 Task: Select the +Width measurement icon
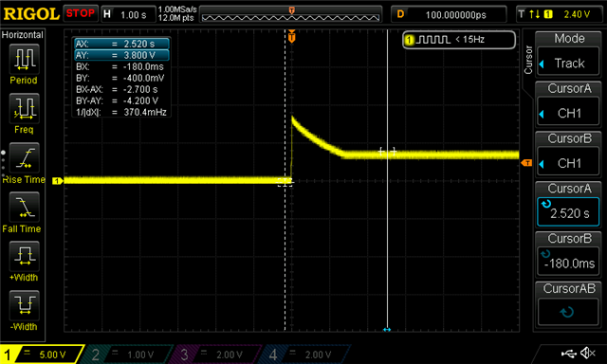pyautogui.click(x=24, y=256)
